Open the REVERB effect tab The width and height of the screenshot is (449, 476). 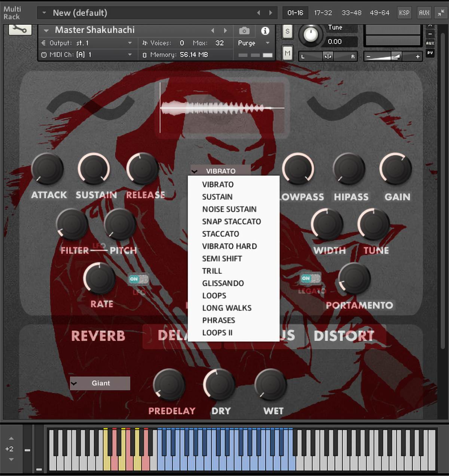(x=98, y=336)
